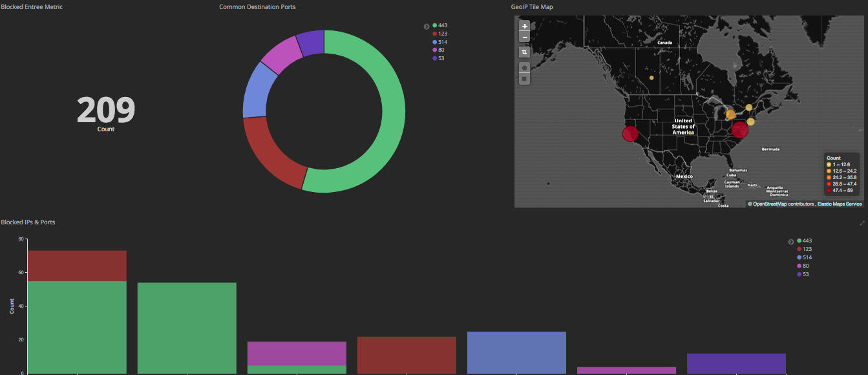Screen dimensions: 868x375
Task: Click the 514 legend entry in bar chart
Action: [804, 257]
